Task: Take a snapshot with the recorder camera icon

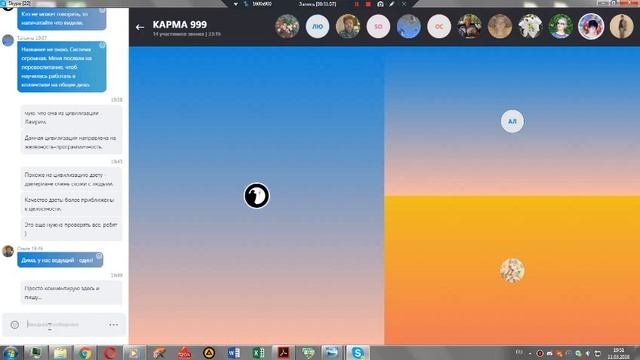Action: [380, 4]
